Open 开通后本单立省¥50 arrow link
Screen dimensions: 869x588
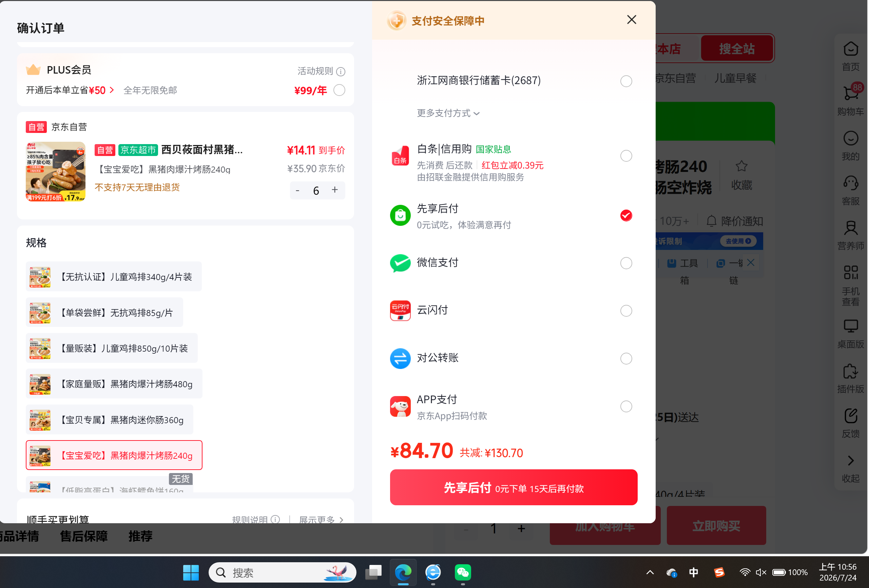point(112,90)
